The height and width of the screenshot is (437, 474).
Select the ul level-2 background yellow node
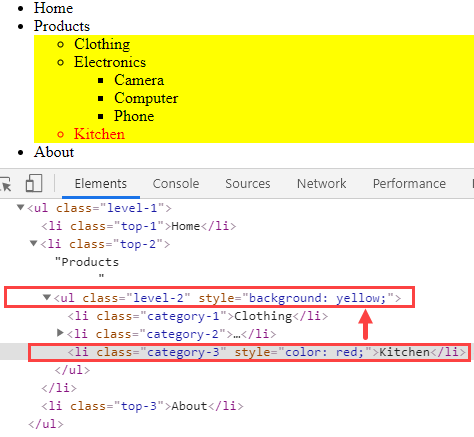tap(227, 298)
